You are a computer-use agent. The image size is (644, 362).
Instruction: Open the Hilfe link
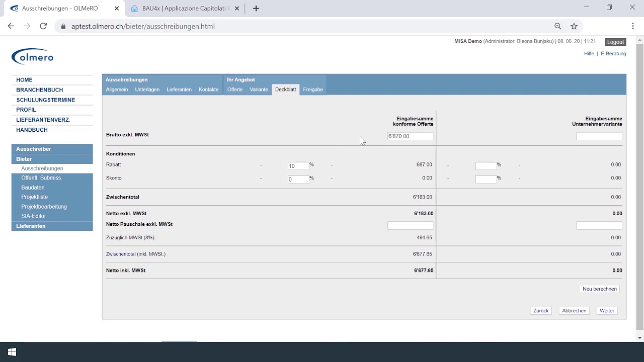click(x=589, y=54)
